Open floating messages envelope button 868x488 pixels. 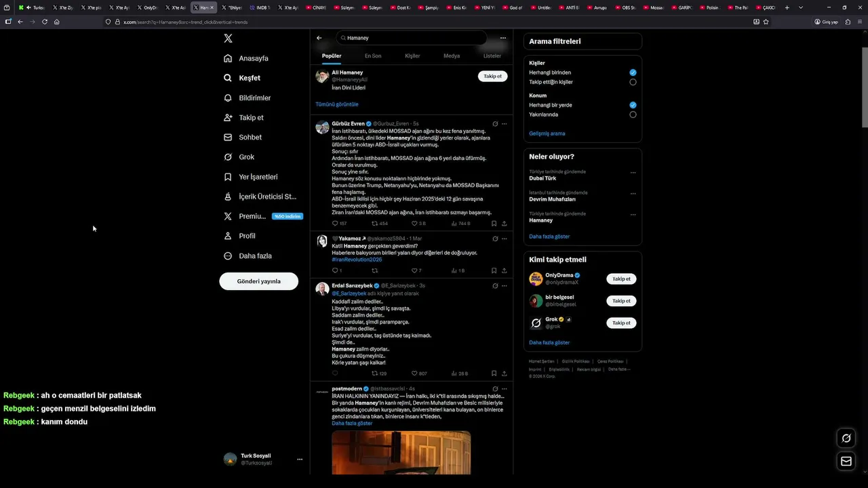[846, 461]
